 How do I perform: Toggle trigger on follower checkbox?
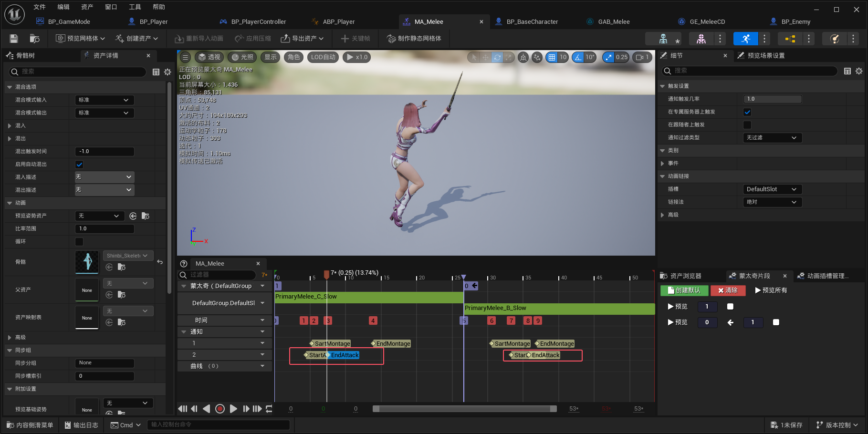click(x=747, y=125)
